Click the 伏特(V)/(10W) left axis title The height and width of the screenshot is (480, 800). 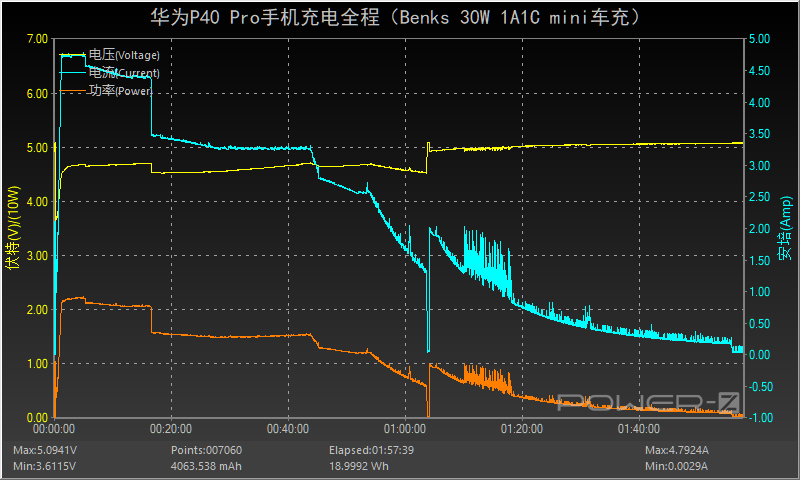tap(13, 227)
